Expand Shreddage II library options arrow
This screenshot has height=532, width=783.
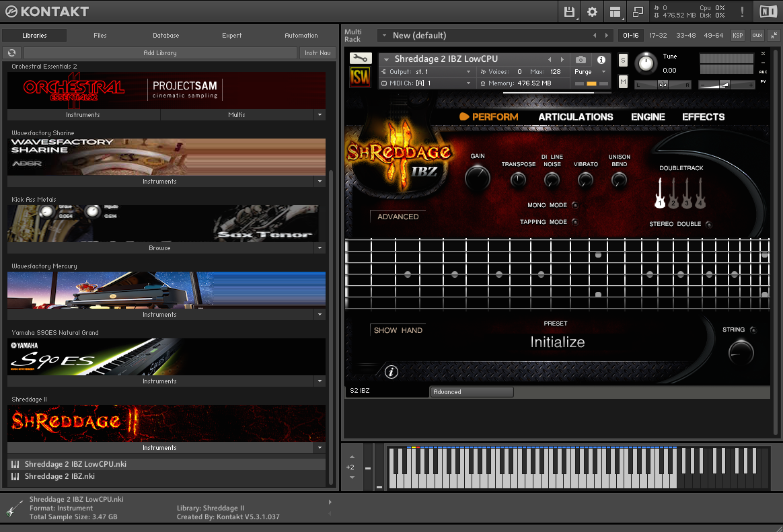tap(320, 448)
